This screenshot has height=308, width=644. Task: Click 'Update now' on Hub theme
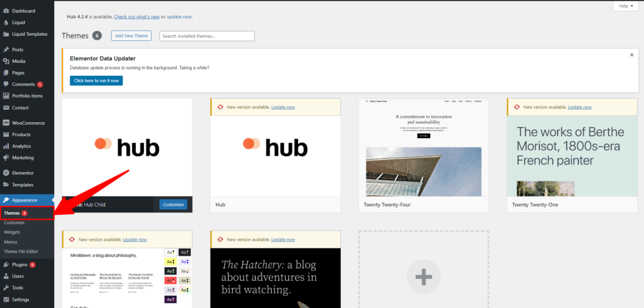coord(283,107)
